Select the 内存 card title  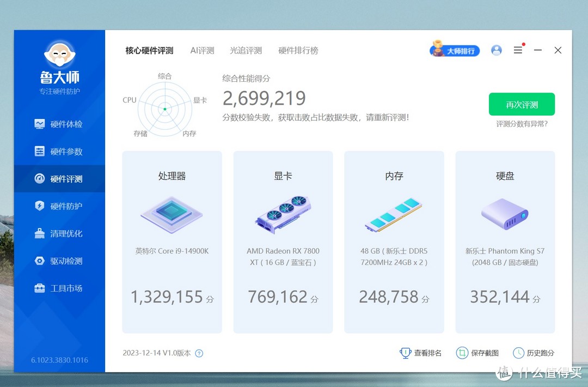click(x=394, y=176)
